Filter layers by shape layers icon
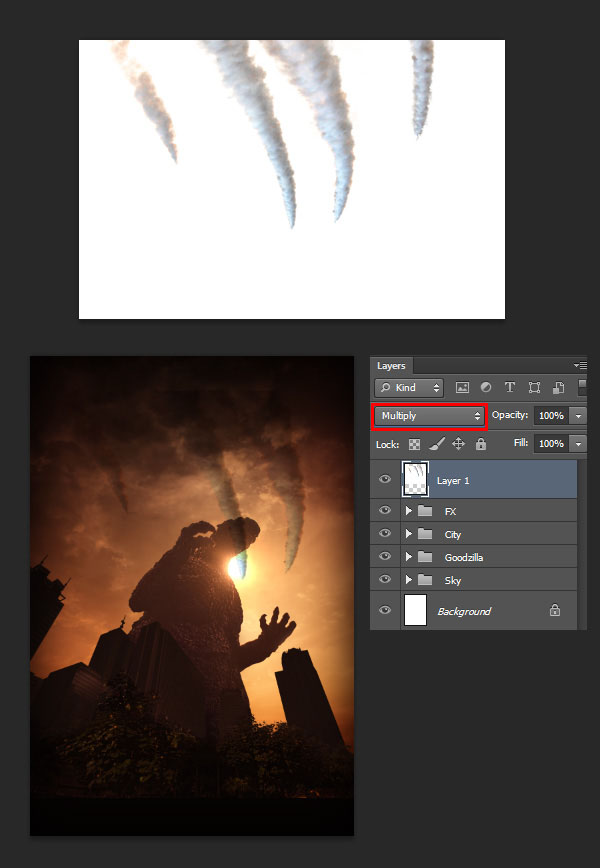600x868 pixels. [534, 388]
